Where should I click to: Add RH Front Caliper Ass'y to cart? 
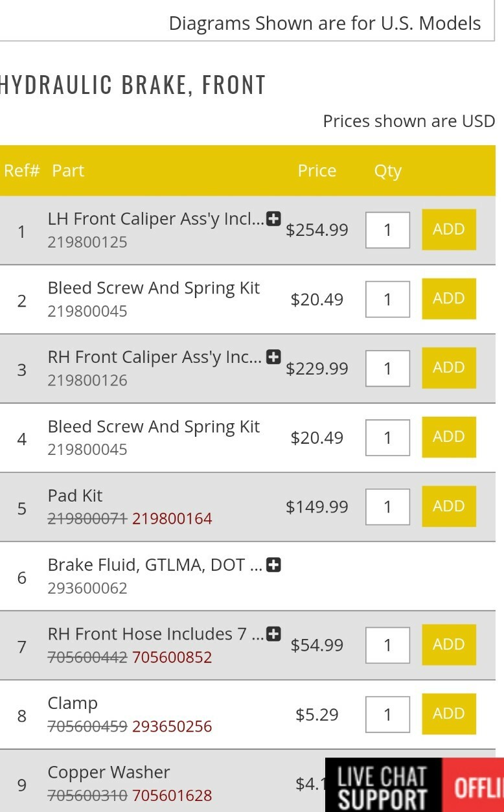[x=448, y=368]
